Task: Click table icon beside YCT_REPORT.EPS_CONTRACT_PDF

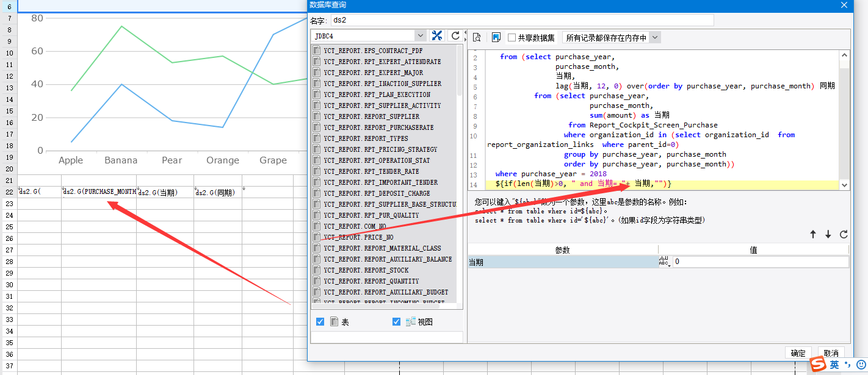Action: 317,51
